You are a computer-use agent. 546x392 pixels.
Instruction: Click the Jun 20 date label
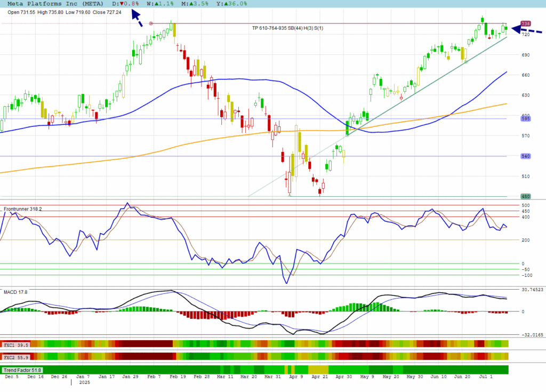pos(462,377)
